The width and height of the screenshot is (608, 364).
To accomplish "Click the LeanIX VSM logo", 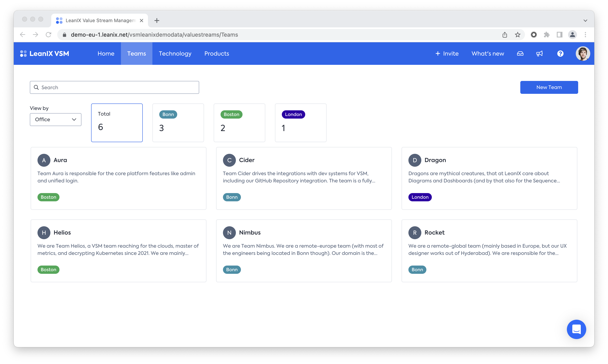I will [44, 54].
